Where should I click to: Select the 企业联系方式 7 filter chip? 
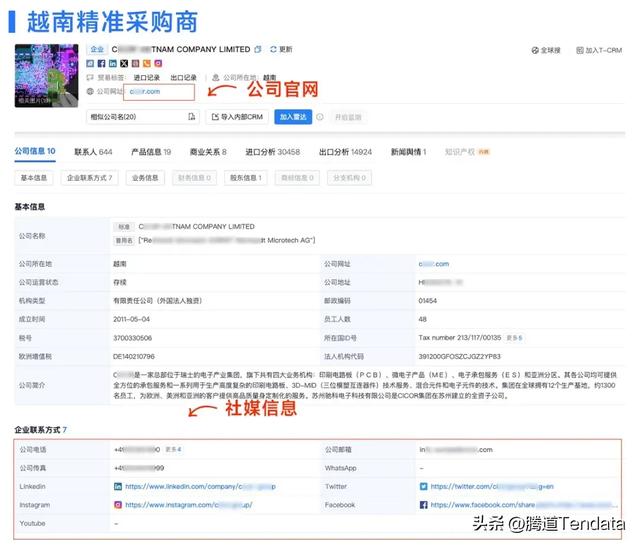(x=89, y=178)
